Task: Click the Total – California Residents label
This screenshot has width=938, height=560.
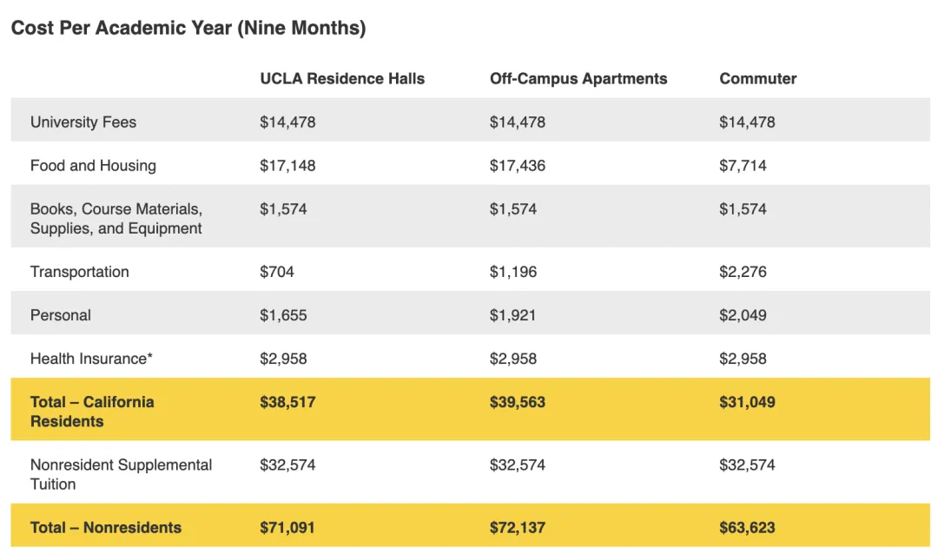Action: point(92,412)
